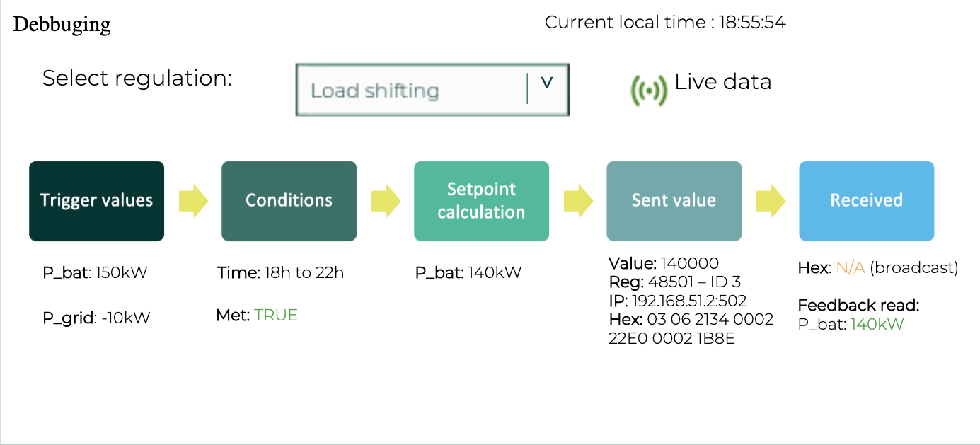Viewport: 980px width, 445px height.
Task: Click the IP address 192.168.51.2:502 text
Action: 688,301
